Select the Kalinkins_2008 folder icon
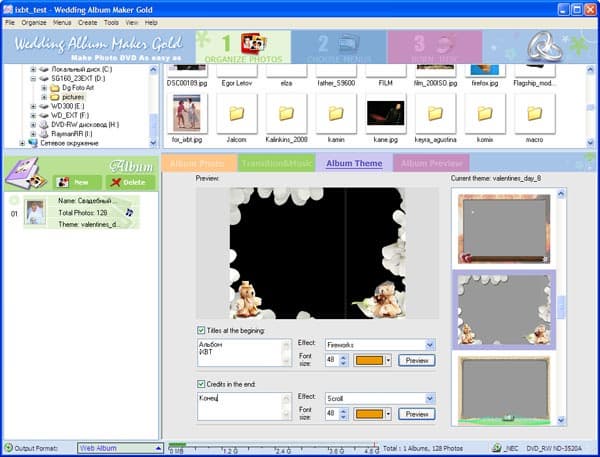 [x=286, y=113]
